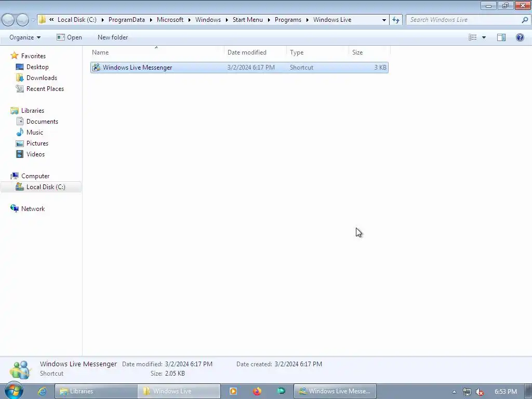Viewport: 532px width, 399px height.
Task: Expand arrow after Programs breadcrumb
Action: tap(308, 20)
